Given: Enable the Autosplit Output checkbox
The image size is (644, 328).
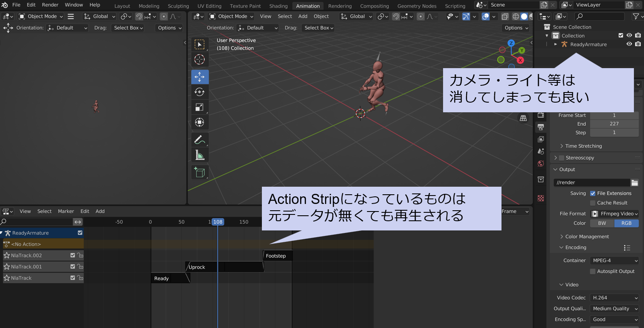Looking at the screenshot, I should (x=593, y=272).
